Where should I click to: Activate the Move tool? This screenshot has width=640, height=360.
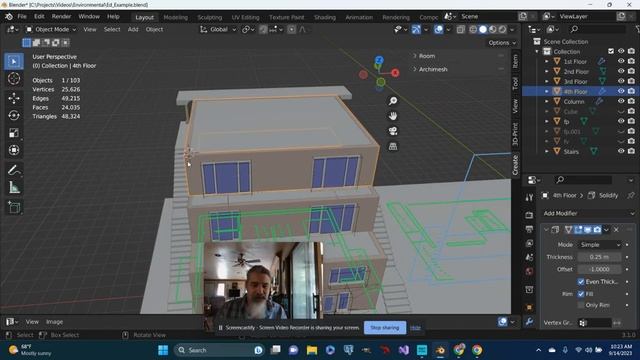[13, 98]
